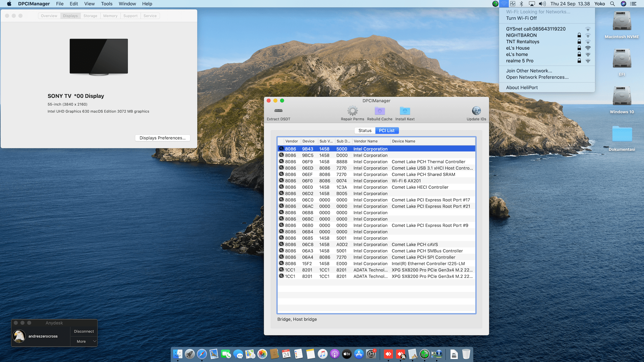Click the Sub V... column header to sort
Viewport: 644px width, 362px height.
coord(326,141)
